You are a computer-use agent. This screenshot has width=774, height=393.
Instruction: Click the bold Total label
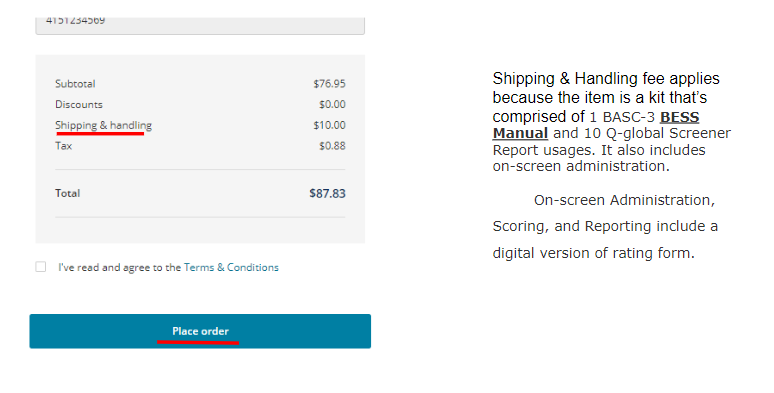68,193
